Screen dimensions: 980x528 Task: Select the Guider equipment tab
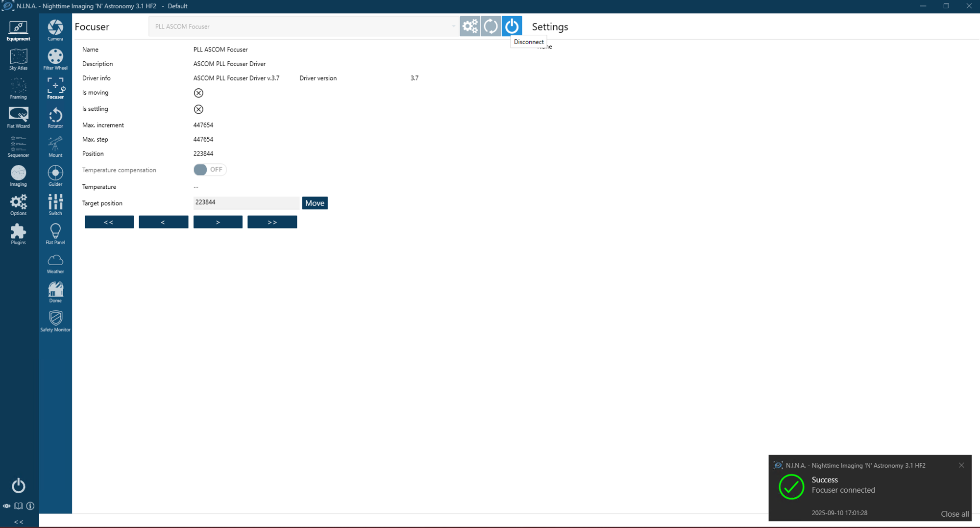point(55,176)
